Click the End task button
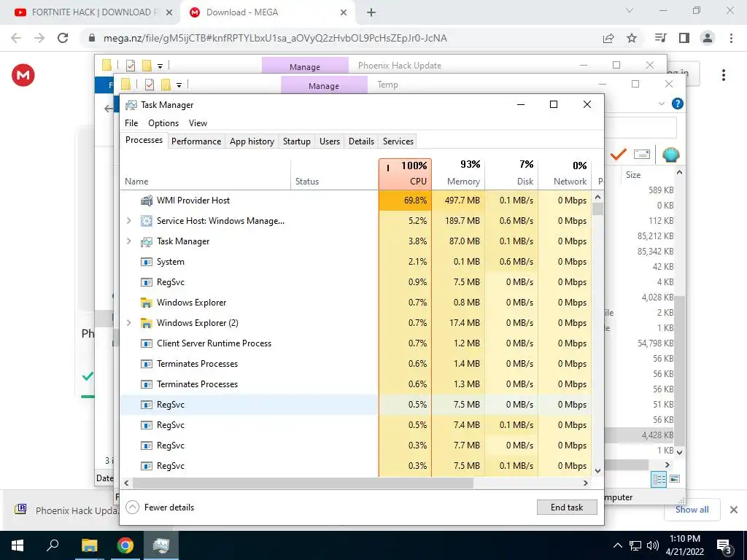 [567, 507]
